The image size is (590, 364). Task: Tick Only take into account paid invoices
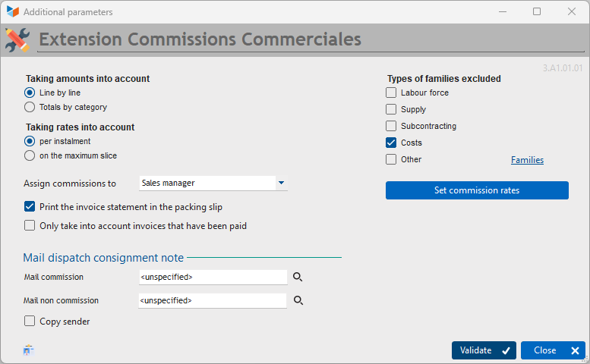tap(30, 225)
